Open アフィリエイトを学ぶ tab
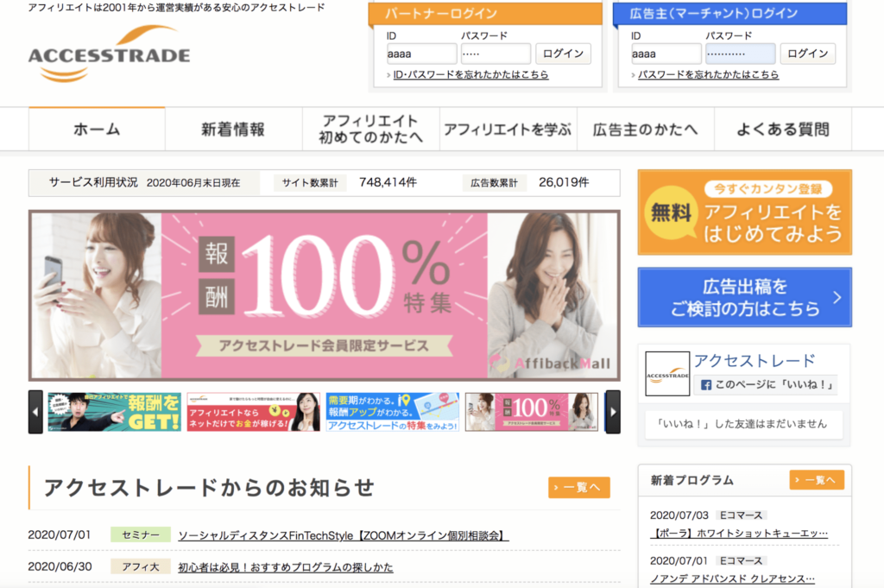This screenshot has height=588, width=884. click(x=508, y=130)
